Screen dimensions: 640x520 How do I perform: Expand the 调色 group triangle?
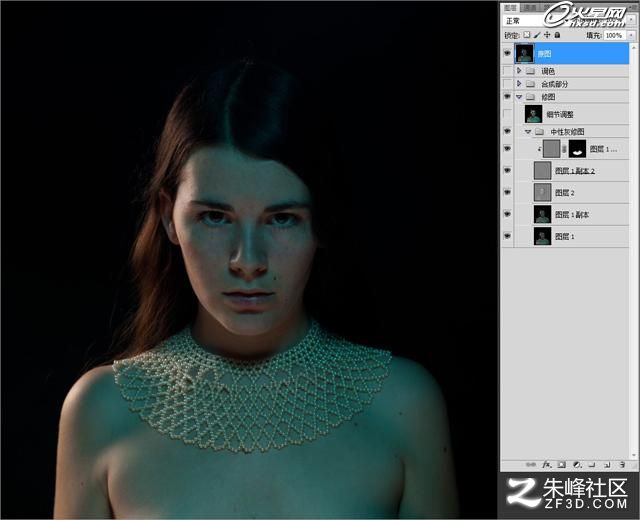click(519, 71)
